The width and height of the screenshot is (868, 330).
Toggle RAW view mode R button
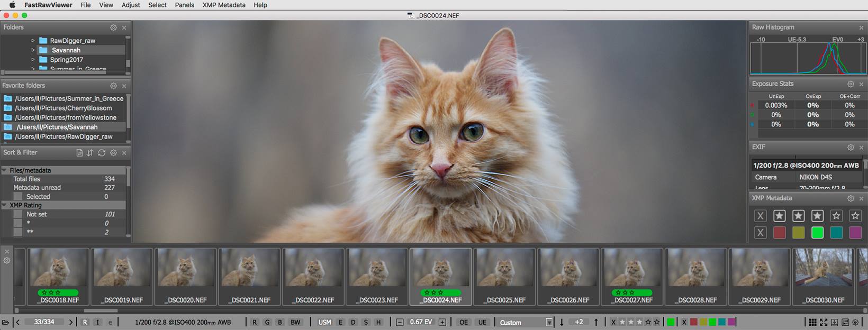[85, 322]
